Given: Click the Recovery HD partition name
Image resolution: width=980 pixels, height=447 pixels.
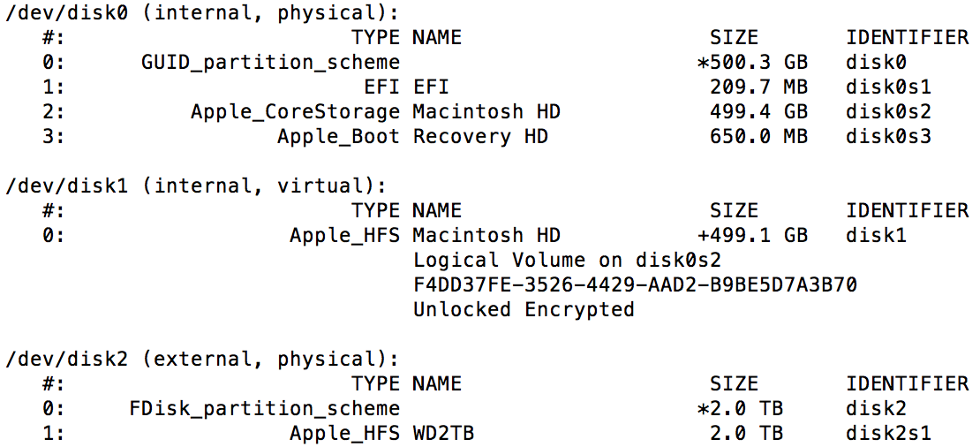Looking at the screenshot, I should click(x=480, y=136).
